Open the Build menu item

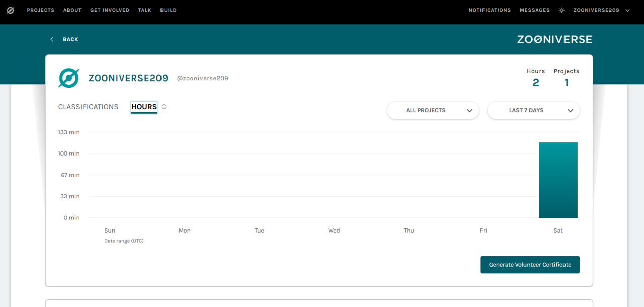click(x=168, y=10)
